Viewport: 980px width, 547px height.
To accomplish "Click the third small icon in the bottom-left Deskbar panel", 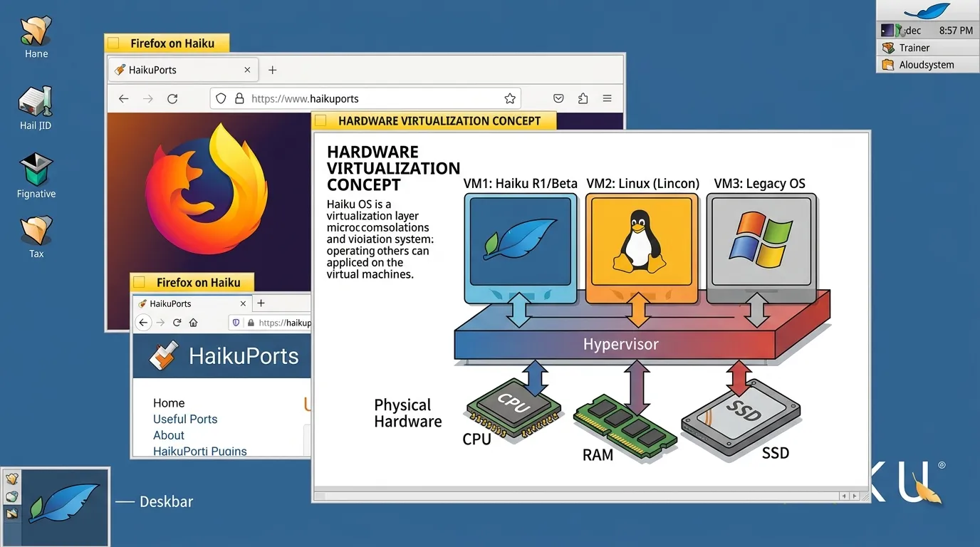I will point(11,514).
